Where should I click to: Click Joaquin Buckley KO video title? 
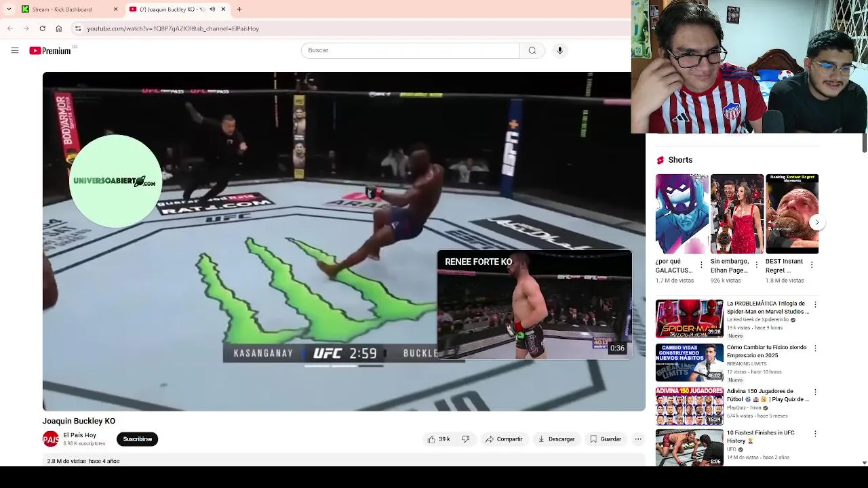point(79,421)
